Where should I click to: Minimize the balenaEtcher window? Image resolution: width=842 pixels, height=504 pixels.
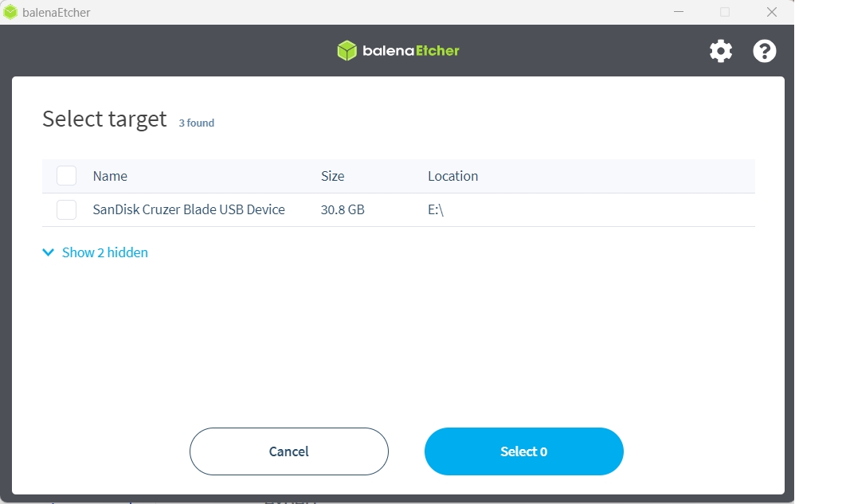pyautogui.click(x=679, y=12)
